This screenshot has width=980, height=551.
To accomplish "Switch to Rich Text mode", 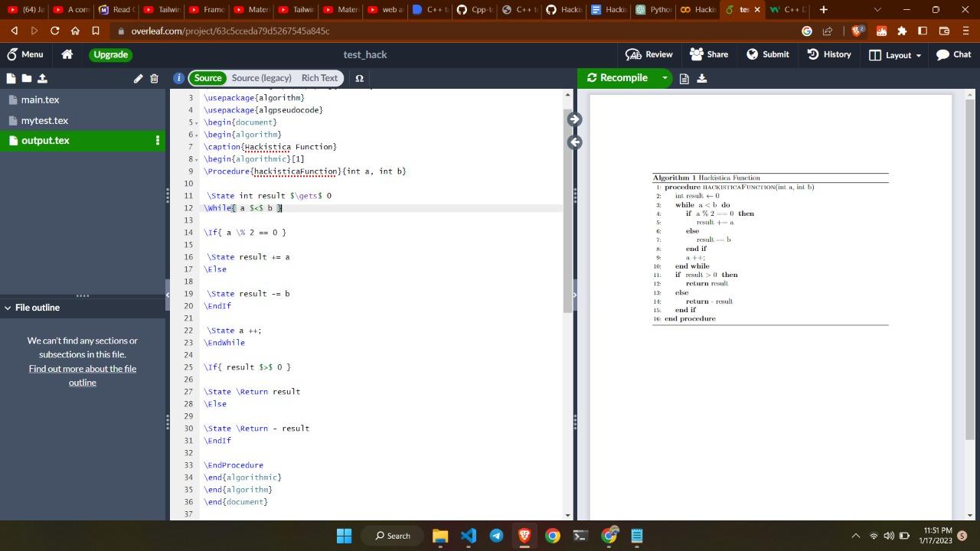I will pyautogui.click(x=319, y=78).
